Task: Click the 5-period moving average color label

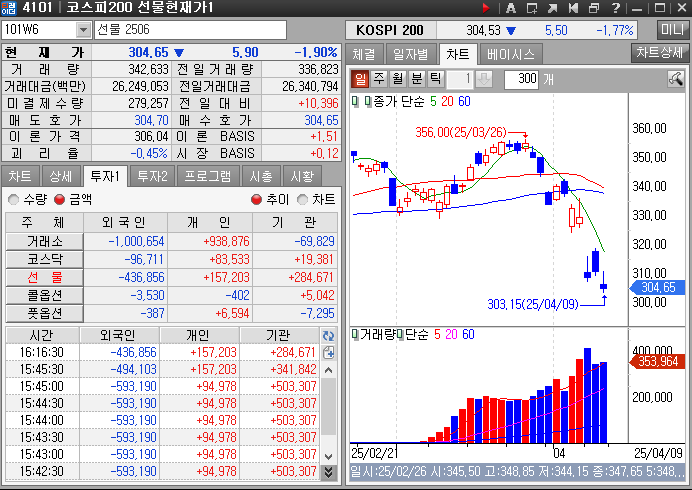Action: coord(433,102)
